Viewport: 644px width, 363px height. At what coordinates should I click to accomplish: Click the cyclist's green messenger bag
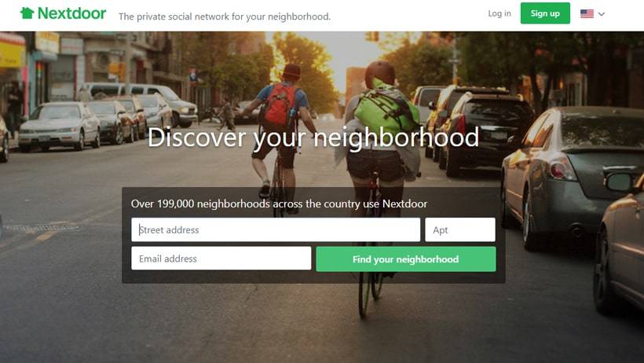pos(385,110)
